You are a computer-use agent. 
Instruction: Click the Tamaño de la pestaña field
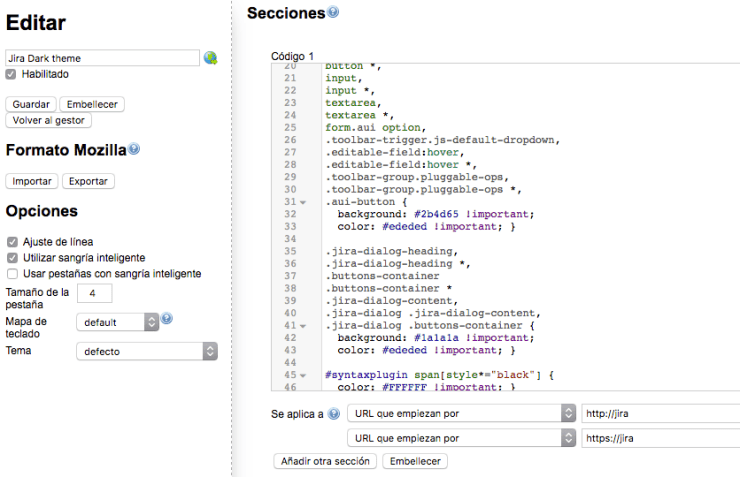pos(94,293)
